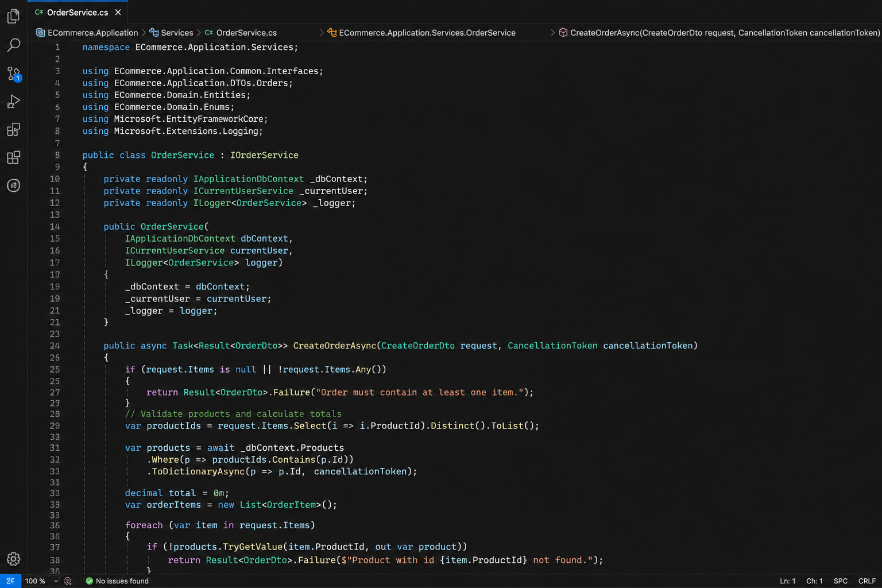Click 'using ECommerce.Application.DTOs.Orders;' line
882x588 pixels.
coord(188,83)
